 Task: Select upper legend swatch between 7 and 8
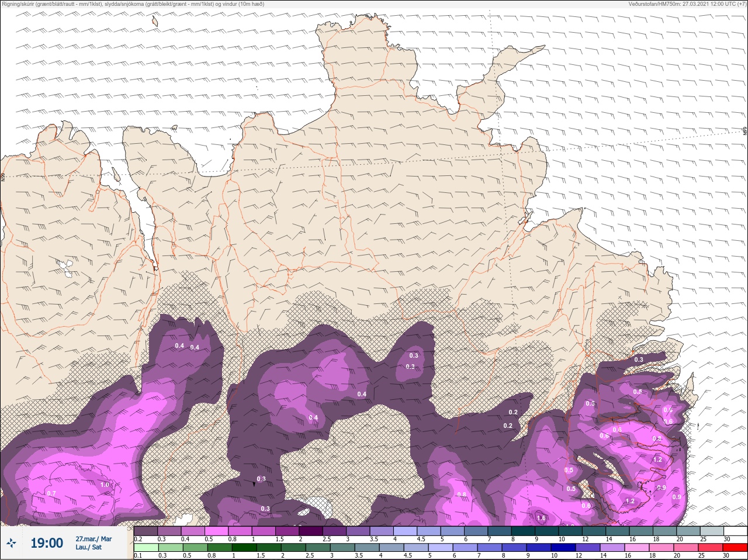click(500, 531)
